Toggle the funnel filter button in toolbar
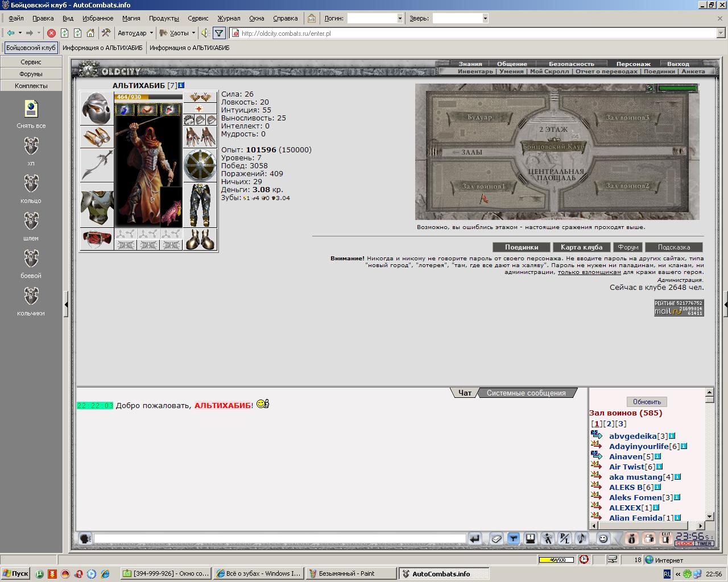 click(x=219, y=33)
